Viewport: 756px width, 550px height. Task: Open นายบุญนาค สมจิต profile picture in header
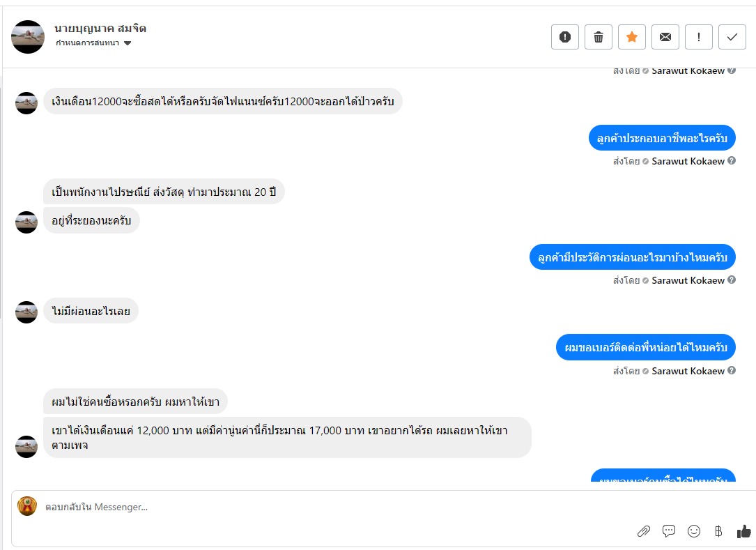tap(28, 37)
